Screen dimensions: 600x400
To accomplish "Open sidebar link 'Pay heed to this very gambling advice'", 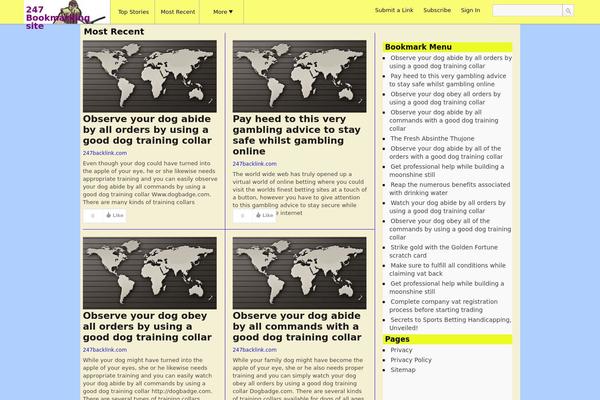I will [x=448, y=80].
